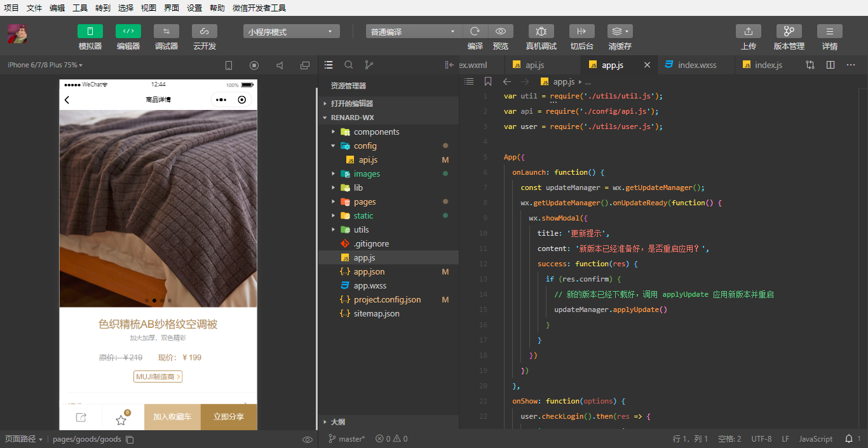Expand the utils folder

(388, 229)
